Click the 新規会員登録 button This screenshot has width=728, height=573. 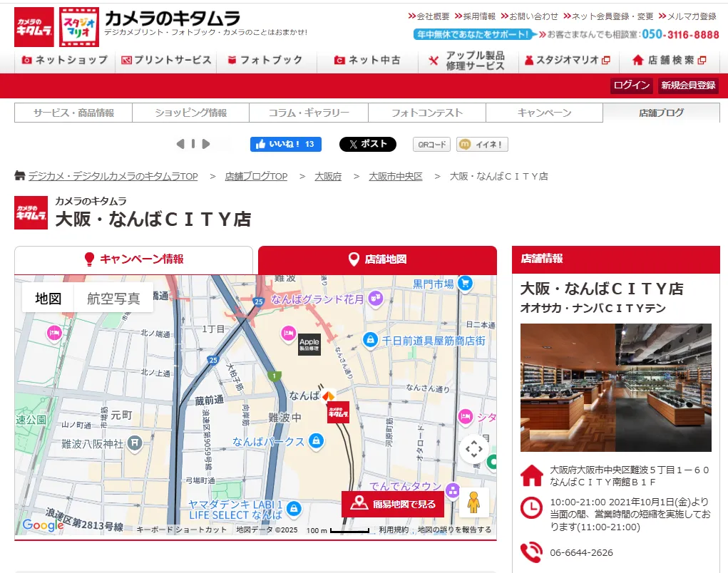(688, 86)
